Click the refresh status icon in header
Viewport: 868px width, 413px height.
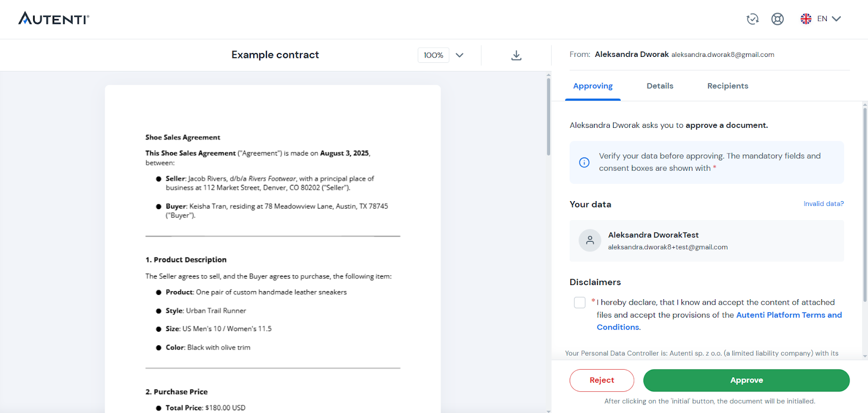pyautogui.click(x=752, y=19)
